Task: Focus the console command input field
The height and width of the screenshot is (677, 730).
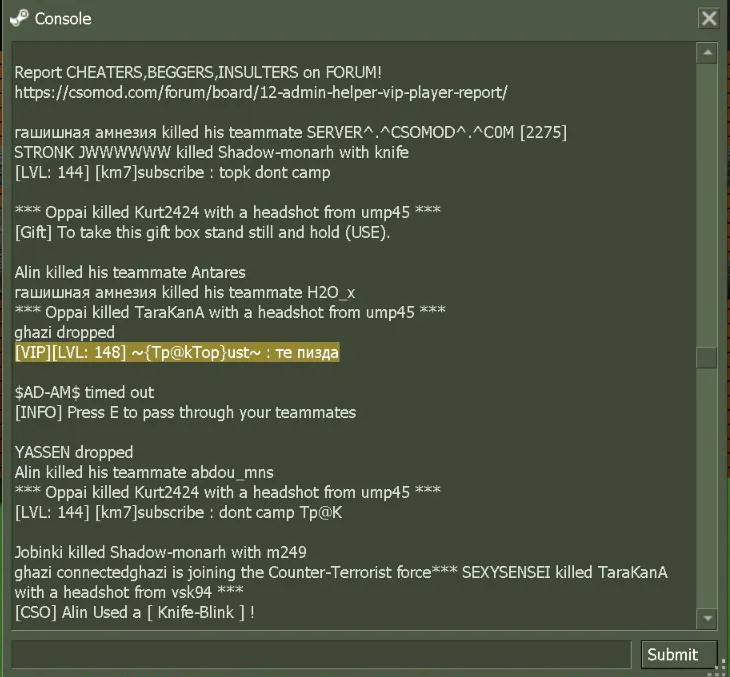Action: coord(321,655)
